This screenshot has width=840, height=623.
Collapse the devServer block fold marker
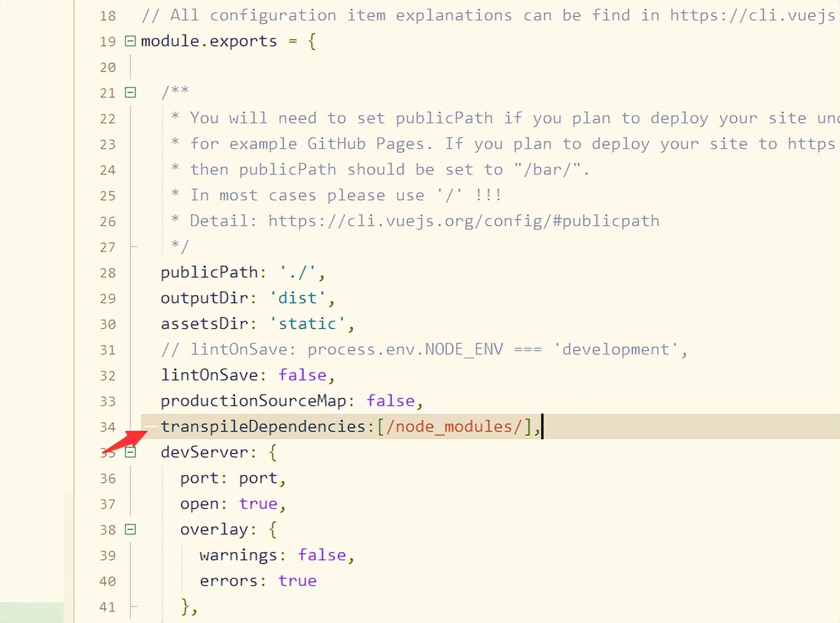(130, 452)
